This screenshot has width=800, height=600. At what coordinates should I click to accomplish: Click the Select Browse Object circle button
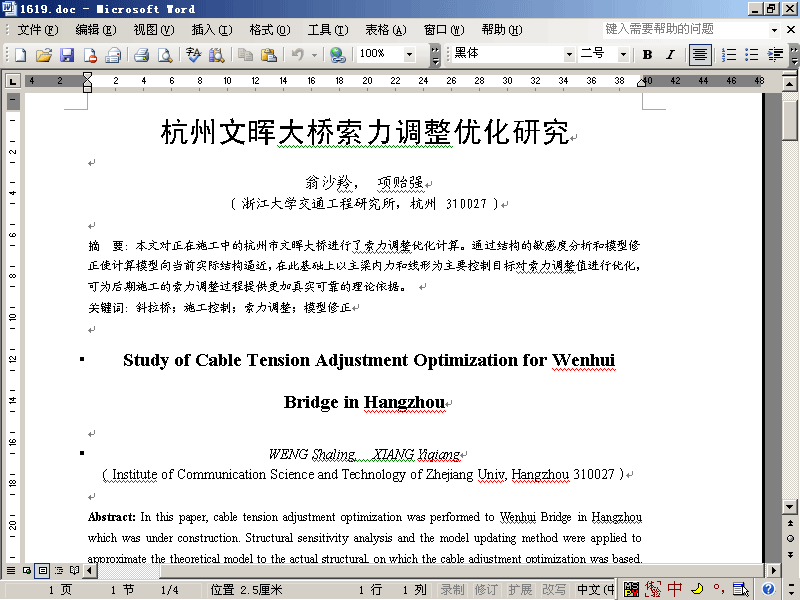[790, 539]
